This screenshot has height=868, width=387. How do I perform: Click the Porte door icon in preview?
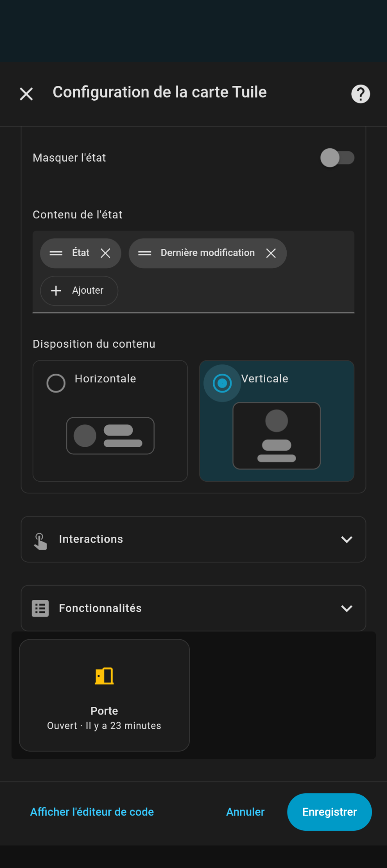[104, 676]
